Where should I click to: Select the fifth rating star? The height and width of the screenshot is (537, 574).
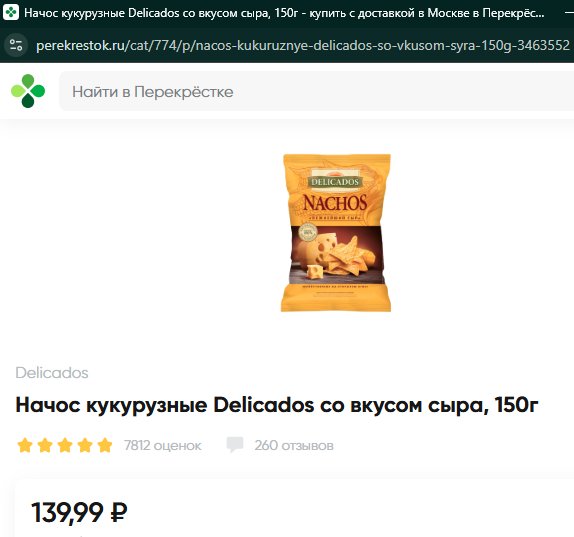click(105, 445)
